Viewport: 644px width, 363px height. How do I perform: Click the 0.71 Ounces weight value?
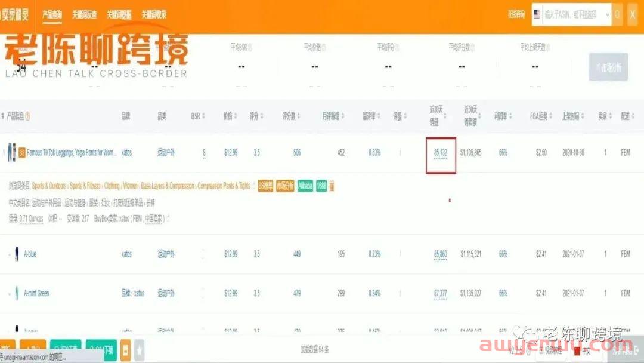tap(31, 219)
